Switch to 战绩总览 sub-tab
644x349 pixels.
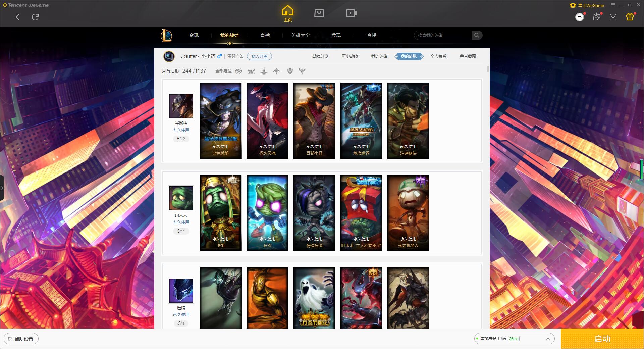click(x=320, y=56)
